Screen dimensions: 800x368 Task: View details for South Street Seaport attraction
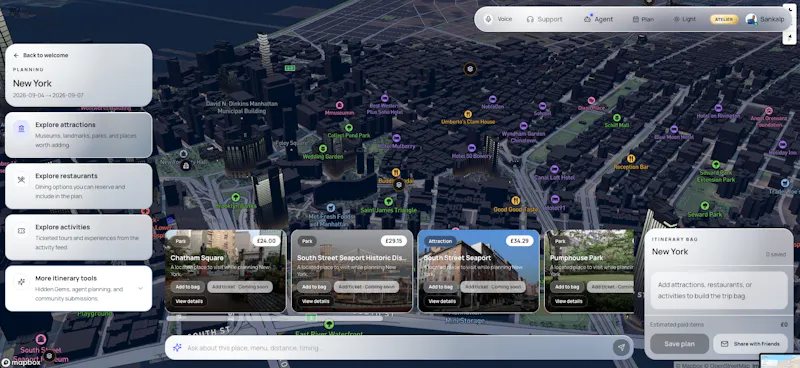(x=442, y=301)
